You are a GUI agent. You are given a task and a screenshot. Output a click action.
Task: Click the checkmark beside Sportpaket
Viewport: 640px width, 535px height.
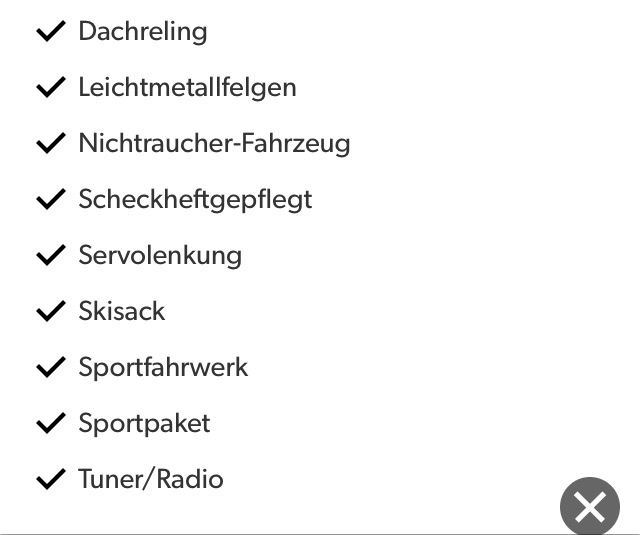click(x=50, y=424)
